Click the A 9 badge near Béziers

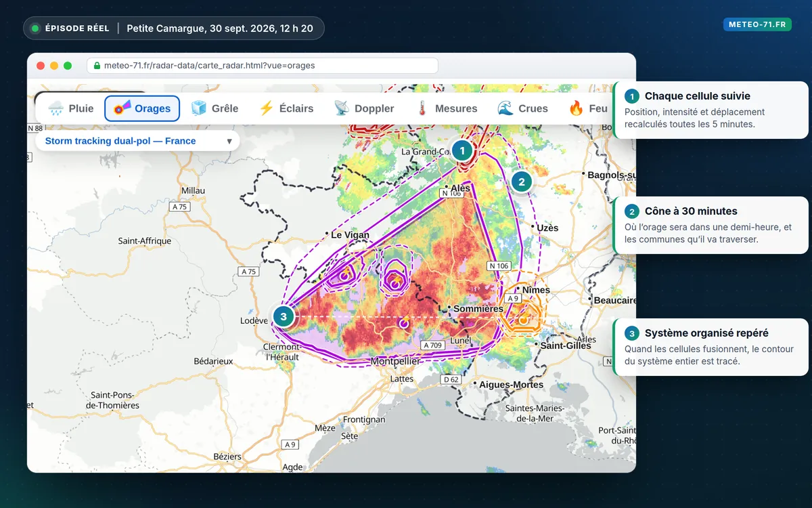pyautogui.click(x=290, y=444)
